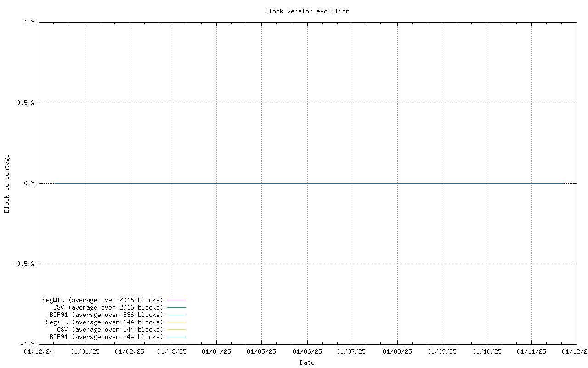Click the '1 %' y-axis tick label
588x368 pixels.
[x=29, y=22]
